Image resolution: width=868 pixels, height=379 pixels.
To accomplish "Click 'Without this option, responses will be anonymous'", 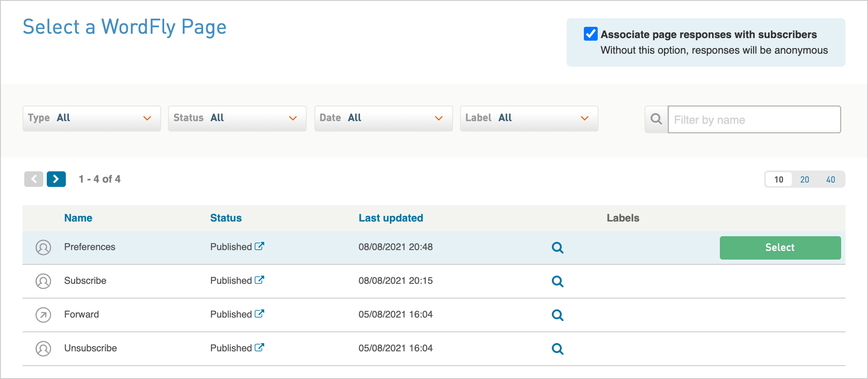I will 714,50.
